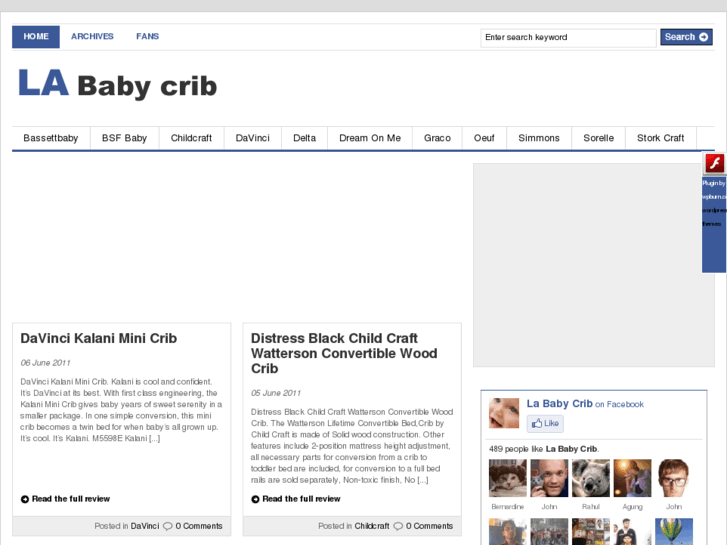This screenshot has height=545, width=727.
Task: Select the Sorelle category
Action: 599,138
